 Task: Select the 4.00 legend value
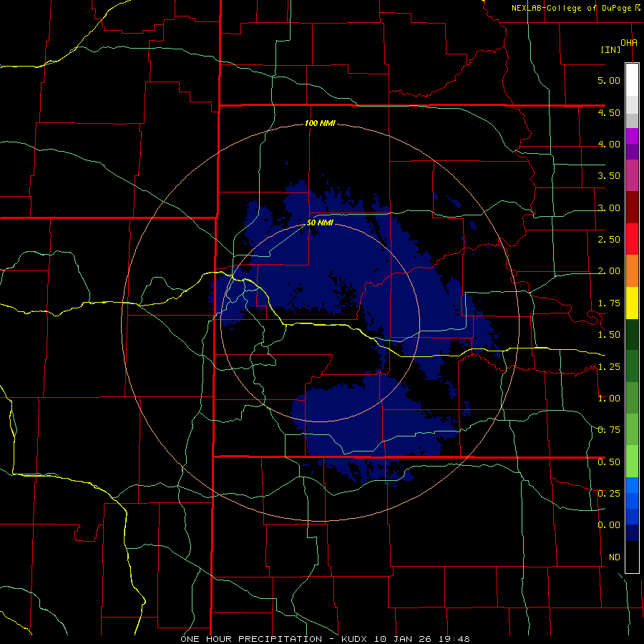coord(609,144)
